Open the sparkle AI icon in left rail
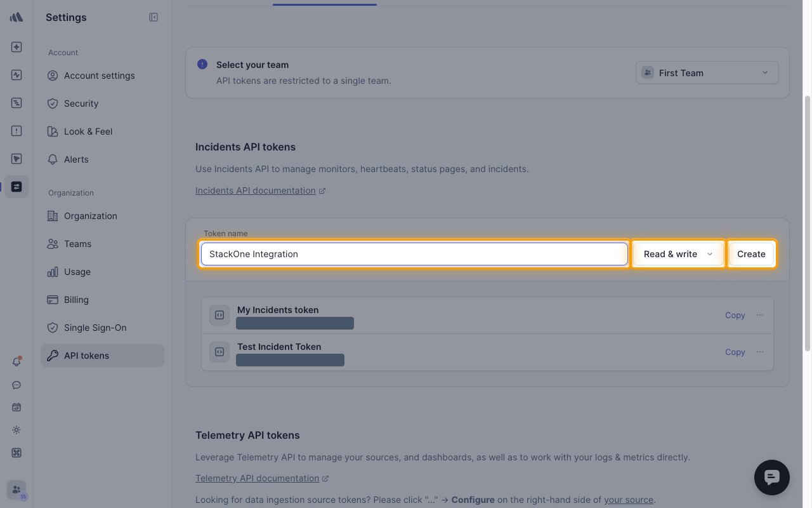This screenshot has width=812, height=508. tap(16, 47)
